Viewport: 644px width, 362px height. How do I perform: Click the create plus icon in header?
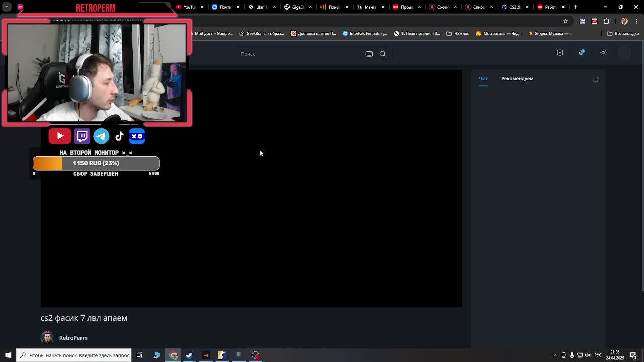[x=560, y=53]
